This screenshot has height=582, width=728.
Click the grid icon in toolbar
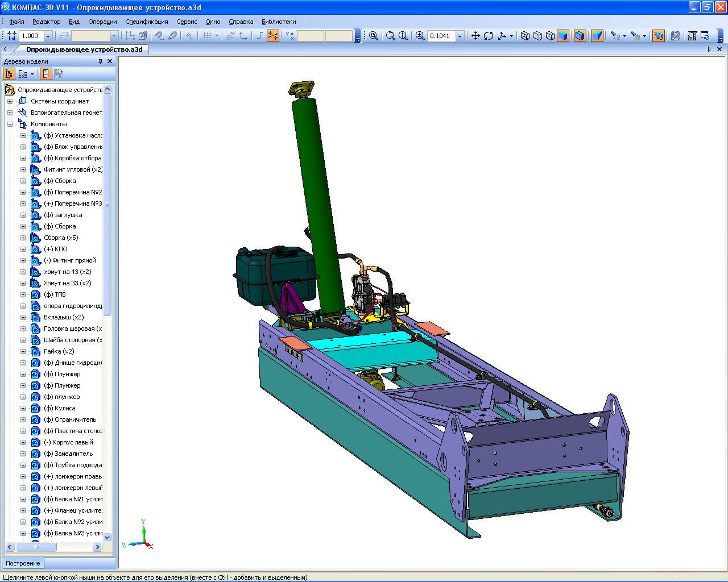pos(207,36)
